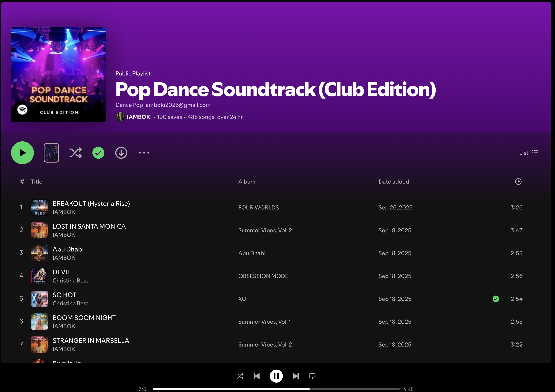Image resolution: width=555 pixels, height=392 pixels.
Task: Toggle shuffle in the bottom player bar
Action: [240, 376]
